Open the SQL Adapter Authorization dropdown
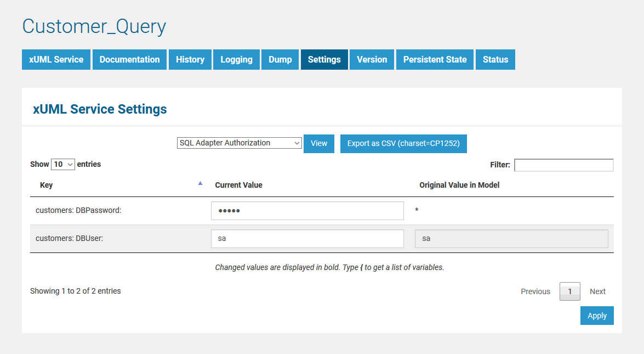 click(239, 143)
